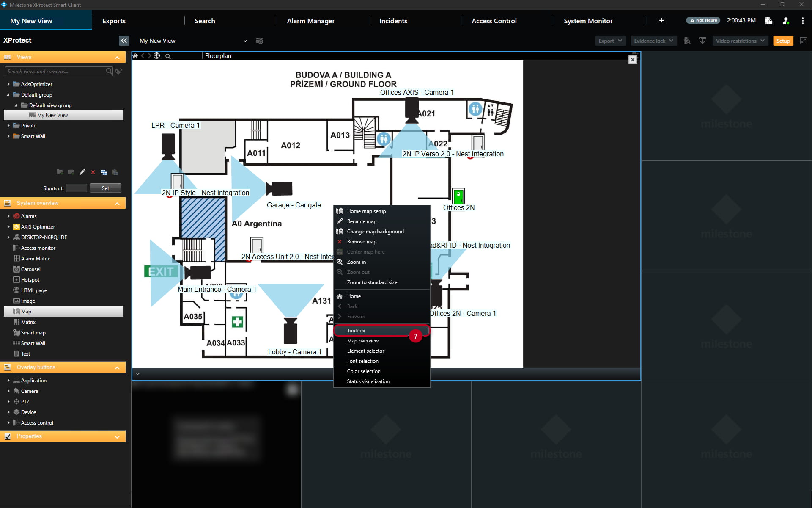Click the map home icon in the Floorplan toolbar
This screenshot has width=812, height=508.
tap(135, 56)
